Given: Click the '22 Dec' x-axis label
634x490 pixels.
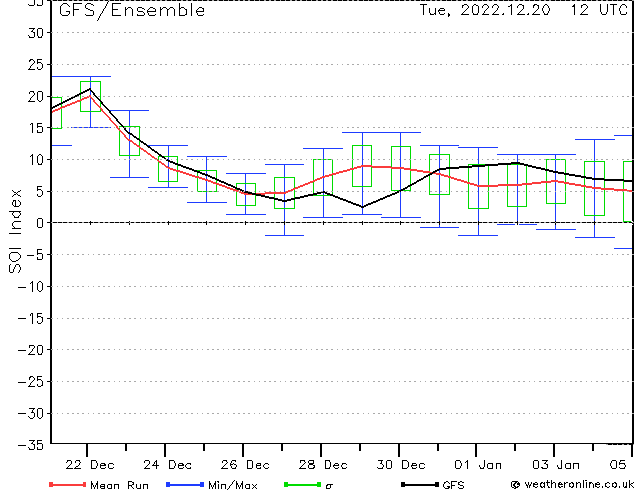Looking at the screenshot, I should click(90, 465).
